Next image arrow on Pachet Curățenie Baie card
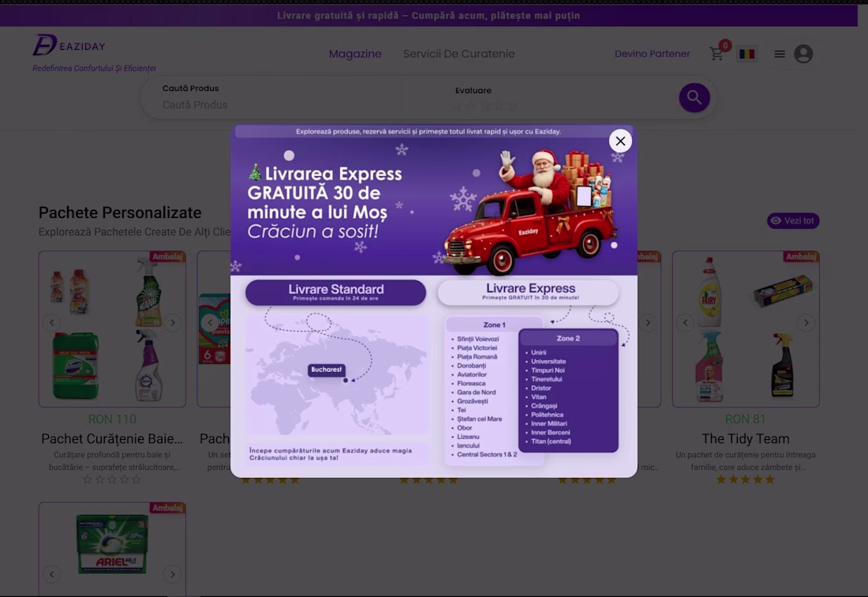868x597 pixels. coord(172,322)
